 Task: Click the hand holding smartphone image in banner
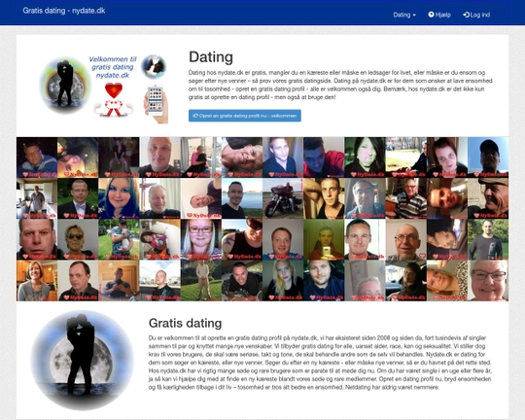point(156,103)
